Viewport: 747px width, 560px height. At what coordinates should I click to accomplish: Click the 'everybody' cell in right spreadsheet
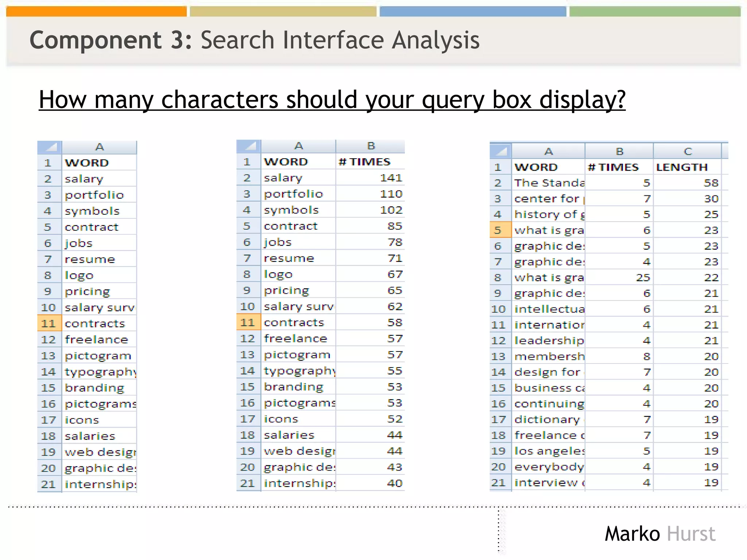point(549,467)
